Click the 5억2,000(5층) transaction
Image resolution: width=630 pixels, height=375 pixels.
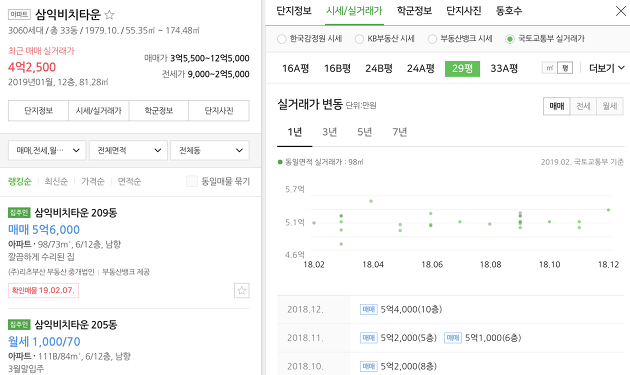tap(408, 338)
